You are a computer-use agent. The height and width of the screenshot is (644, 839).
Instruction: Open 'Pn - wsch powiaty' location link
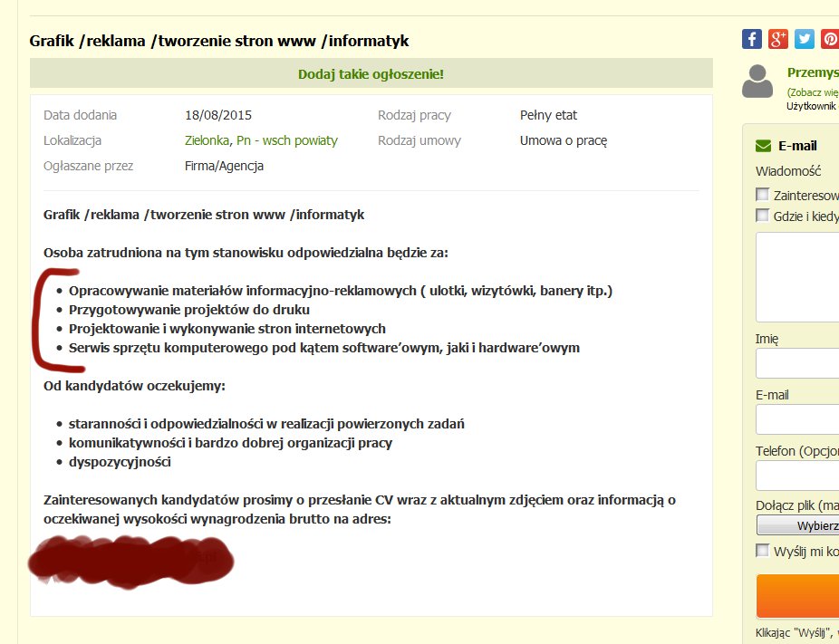coord(287,140)
